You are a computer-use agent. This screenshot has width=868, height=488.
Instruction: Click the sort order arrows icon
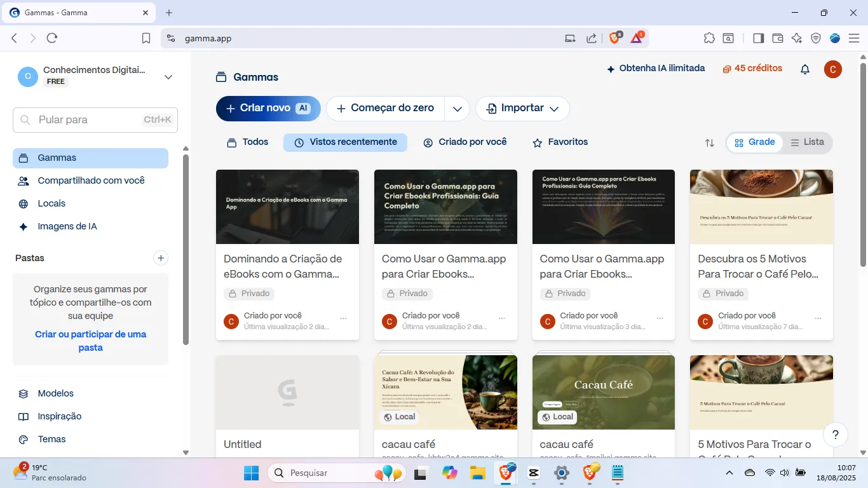(710, 143)
